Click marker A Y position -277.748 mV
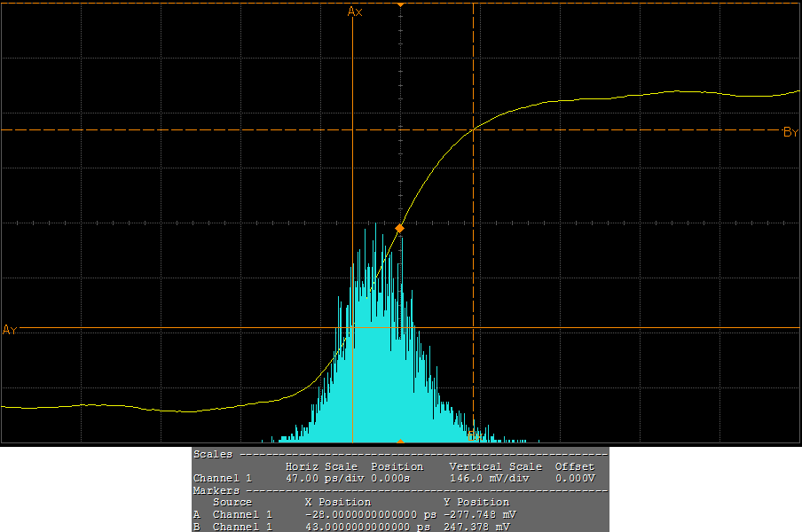 coord(479,514)
